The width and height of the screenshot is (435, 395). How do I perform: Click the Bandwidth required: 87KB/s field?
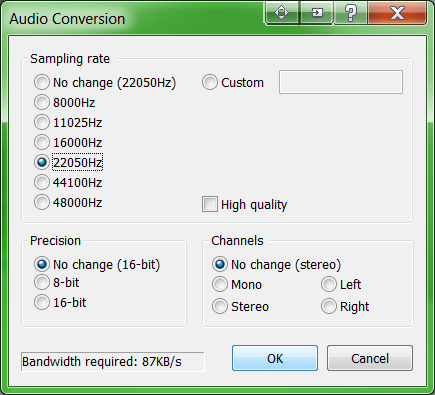pyautogui.click(x=112, y=361)
